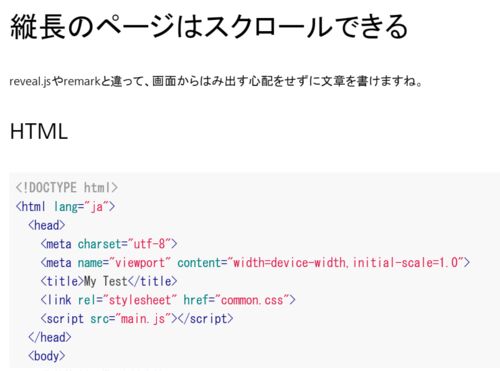The width and height of the screenshot is (500, 371).
Task: Click the DOCTYPE html line in code
Action: pyautogui.click(x=67, y=188)
